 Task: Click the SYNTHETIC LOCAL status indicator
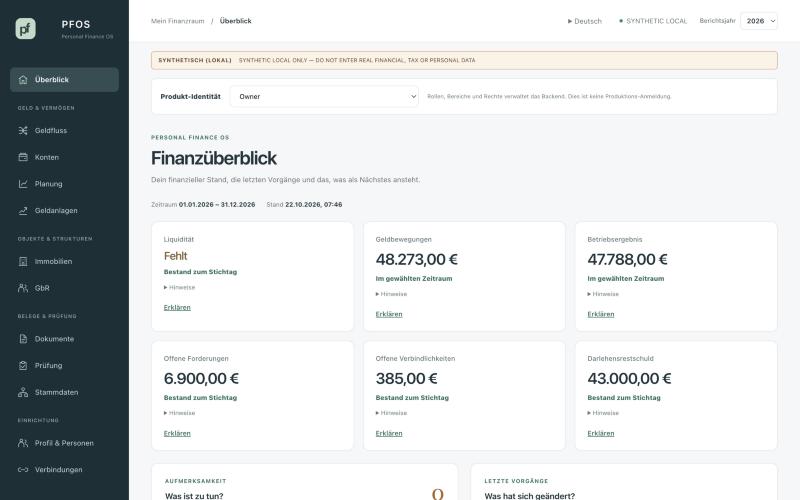(x=653, y=21)
